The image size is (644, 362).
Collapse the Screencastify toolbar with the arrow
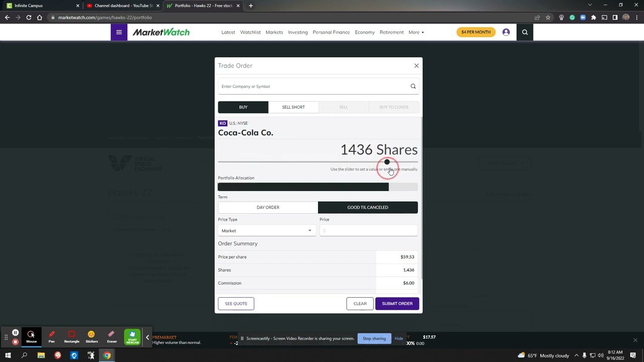tap(147, 337)
